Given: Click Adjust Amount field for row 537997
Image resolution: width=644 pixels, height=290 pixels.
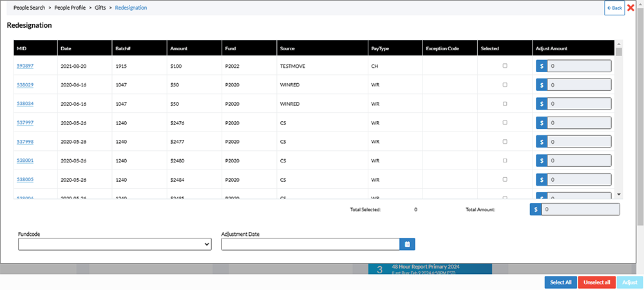Looking at the screenshot, I should [579, 123].
